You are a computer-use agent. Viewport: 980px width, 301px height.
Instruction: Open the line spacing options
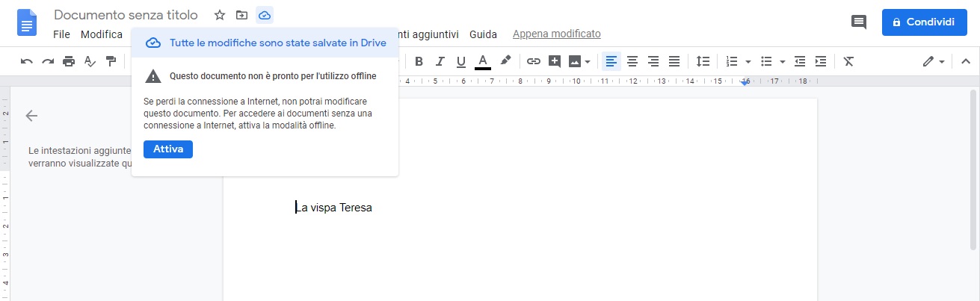pyautogui.click(x=703, y=61)
